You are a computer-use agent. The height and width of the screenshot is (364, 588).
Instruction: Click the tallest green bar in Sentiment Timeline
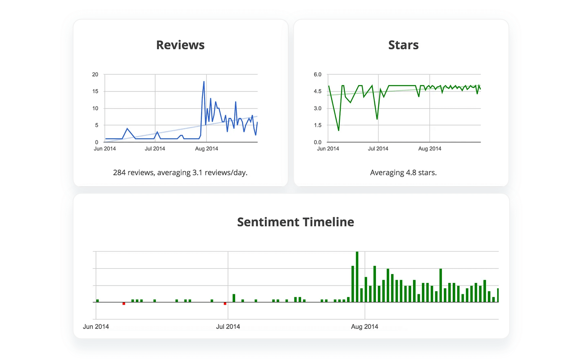[x=357, y=277]
